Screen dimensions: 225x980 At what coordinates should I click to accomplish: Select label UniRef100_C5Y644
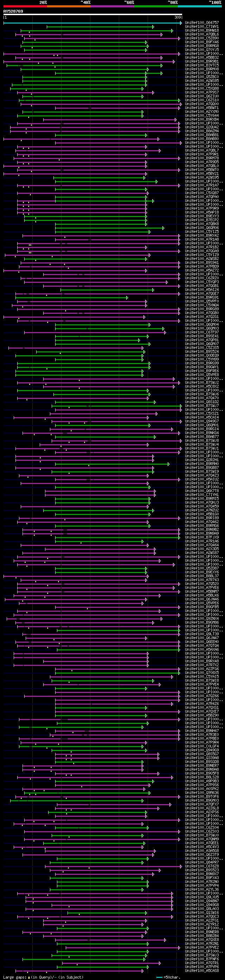click(x=202, y=116)
